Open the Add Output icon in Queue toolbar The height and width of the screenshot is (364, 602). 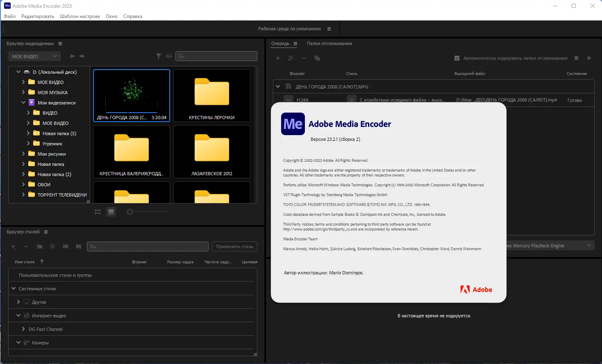tap(291, 58)
